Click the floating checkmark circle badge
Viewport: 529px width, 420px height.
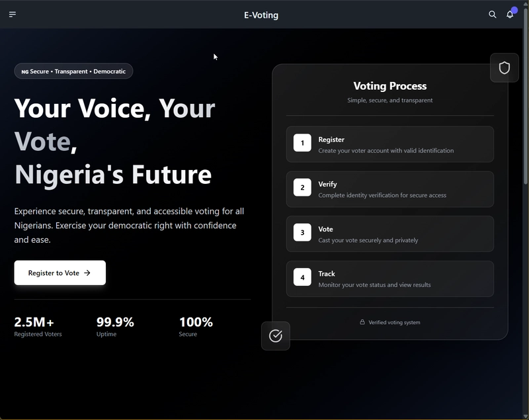[276, 336]
